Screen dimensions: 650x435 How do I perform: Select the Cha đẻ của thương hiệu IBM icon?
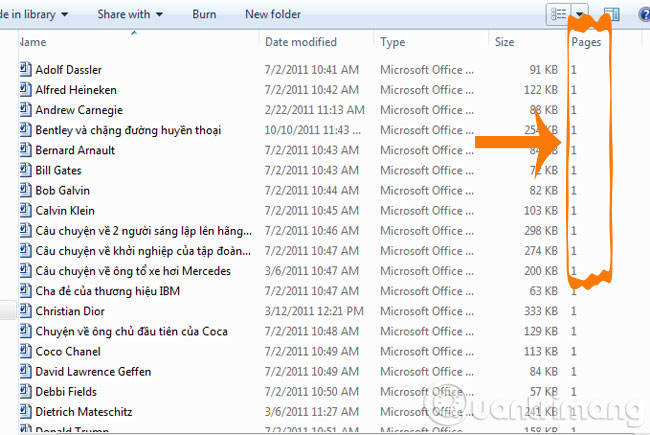point(26,290)
